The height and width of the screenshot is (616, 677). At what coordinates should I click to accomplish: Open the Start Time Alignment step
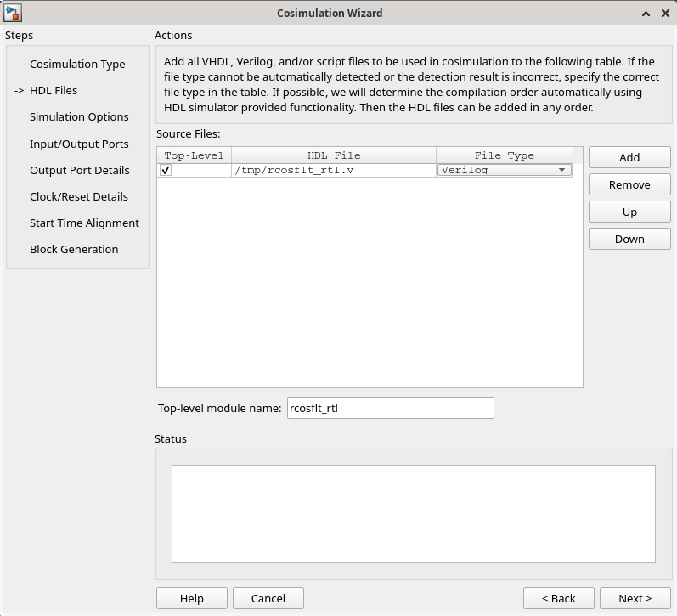click(84, 223)
